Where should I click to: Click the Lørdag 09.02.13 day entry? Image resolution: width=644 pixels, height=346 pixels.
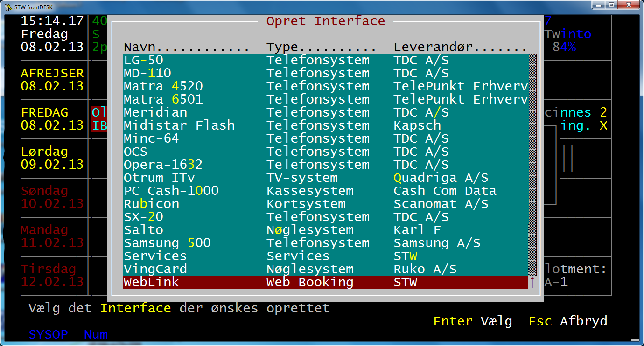tap(52, 158)
